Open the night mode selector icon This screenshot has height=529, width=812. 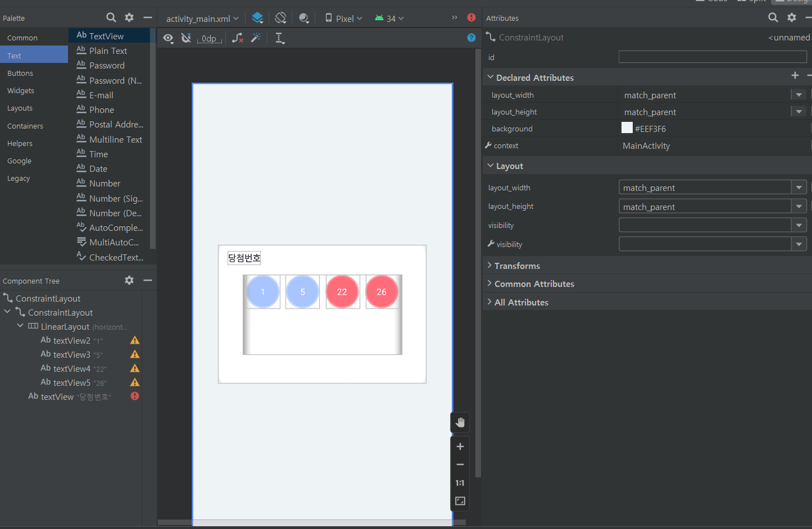click(x=304, y=18)
